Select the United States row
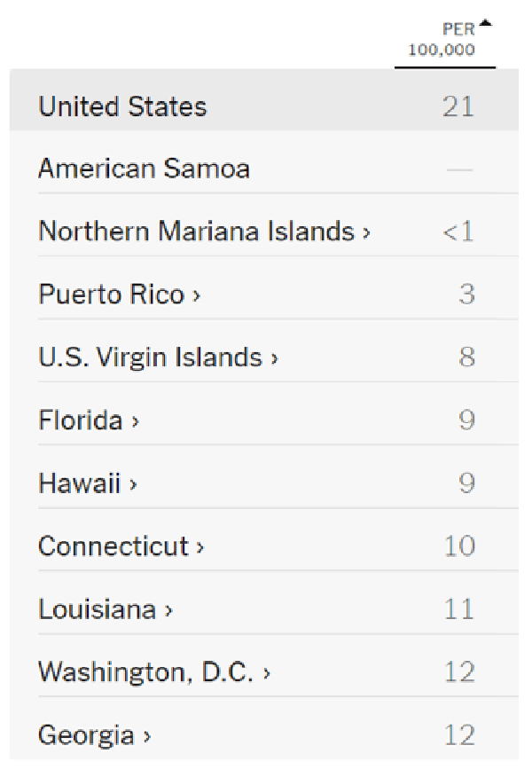The width and height of the screenshot is (532, 777). (122, 107)
